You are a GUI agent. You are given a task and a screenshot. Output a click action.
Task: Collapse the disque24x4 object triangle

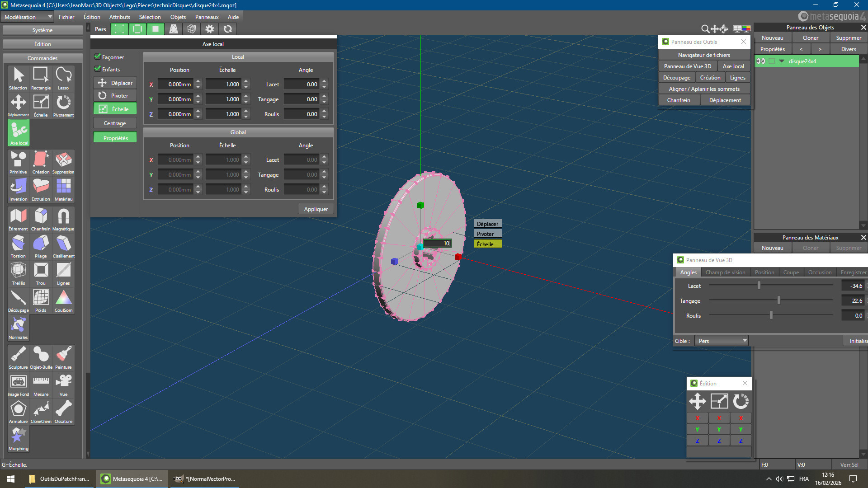(782, 61)
